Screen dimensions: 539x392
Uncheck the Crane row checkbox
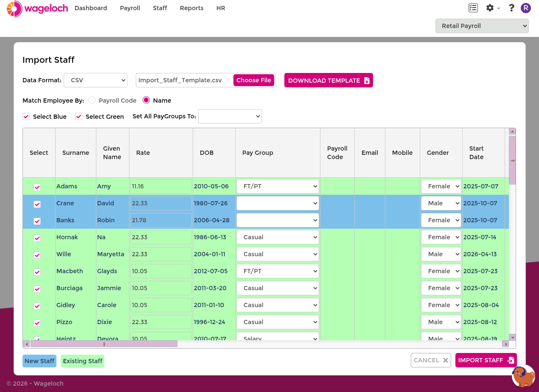tap(37, 204)
